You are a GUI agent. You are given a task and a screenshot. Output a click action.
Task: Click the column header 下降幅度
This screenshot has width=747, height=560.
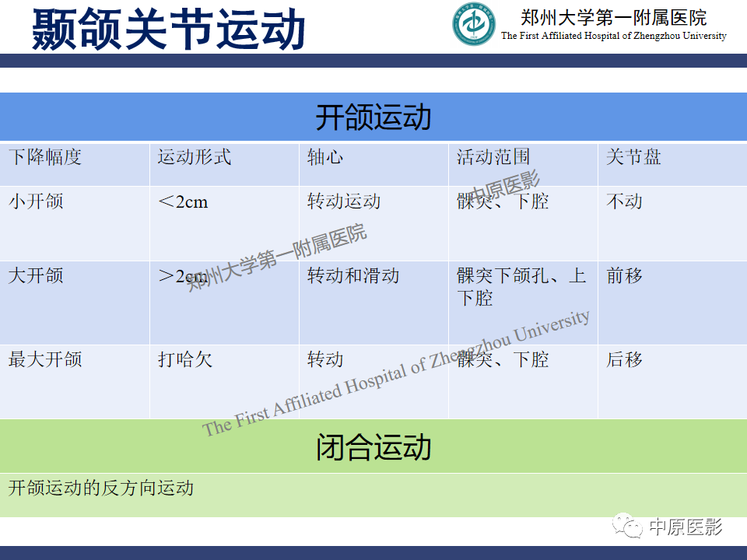point(45,157)
